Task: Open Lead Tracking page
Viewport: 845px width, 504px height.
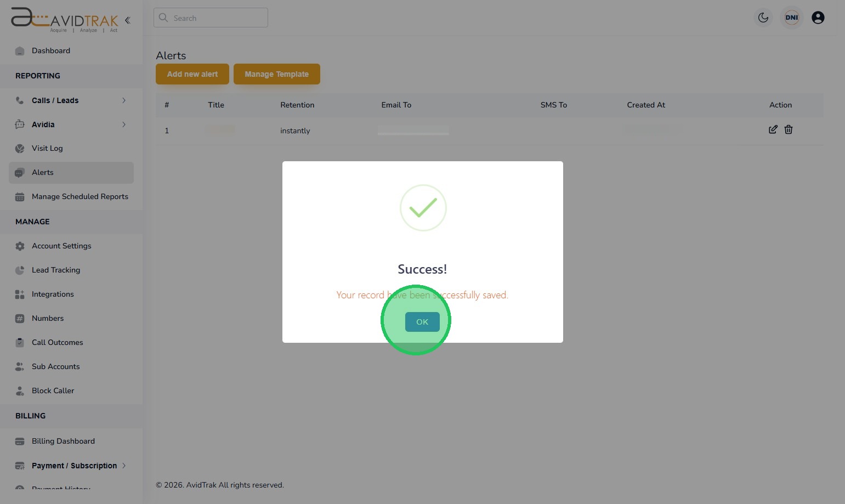Action: tap(56, 270)
